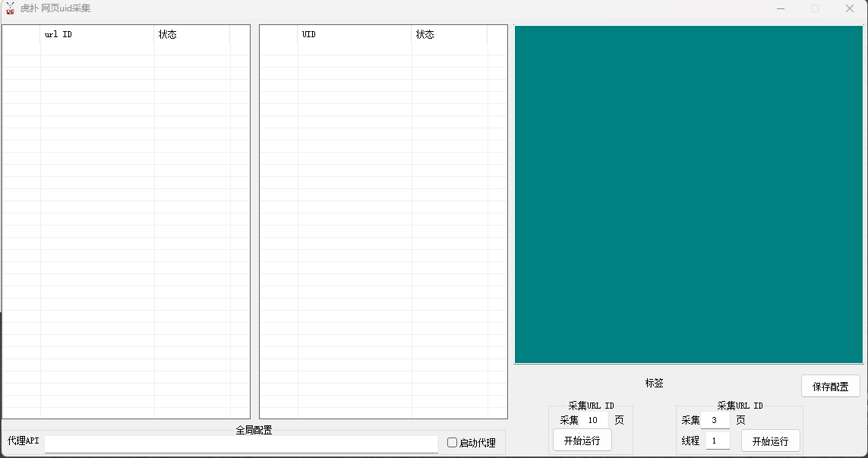Select the 采集 pages field showing 10

tap(593, 420)
